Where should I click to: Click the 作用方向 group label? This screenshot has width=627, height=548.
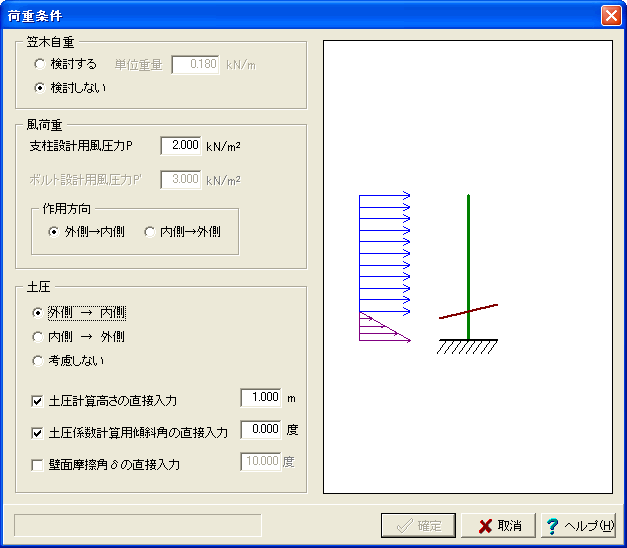66,208
